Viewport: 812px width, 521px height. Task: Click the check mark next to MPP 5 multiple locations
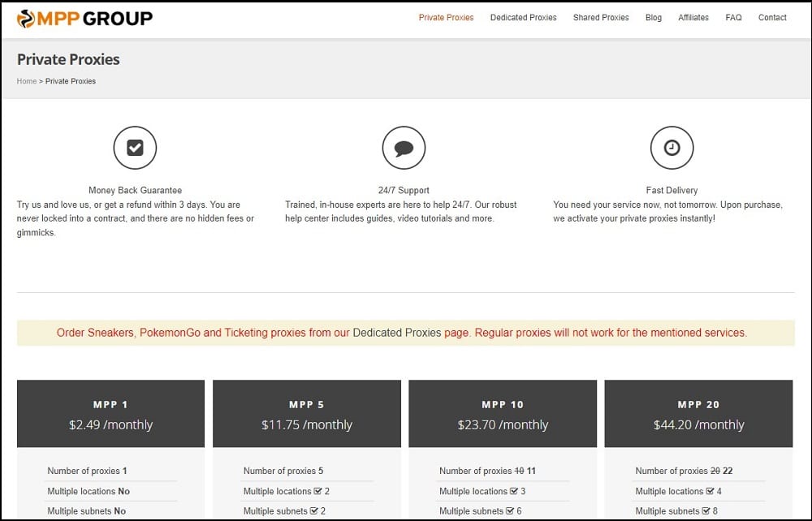point(318,491)
